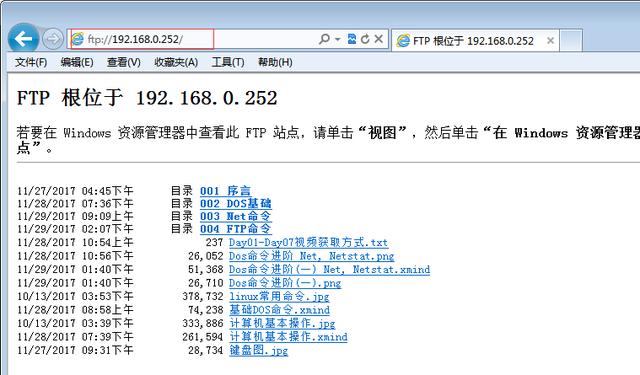Open Dos命令进阶(一) Net, Netstat.xmind link

tap(329, 269)
